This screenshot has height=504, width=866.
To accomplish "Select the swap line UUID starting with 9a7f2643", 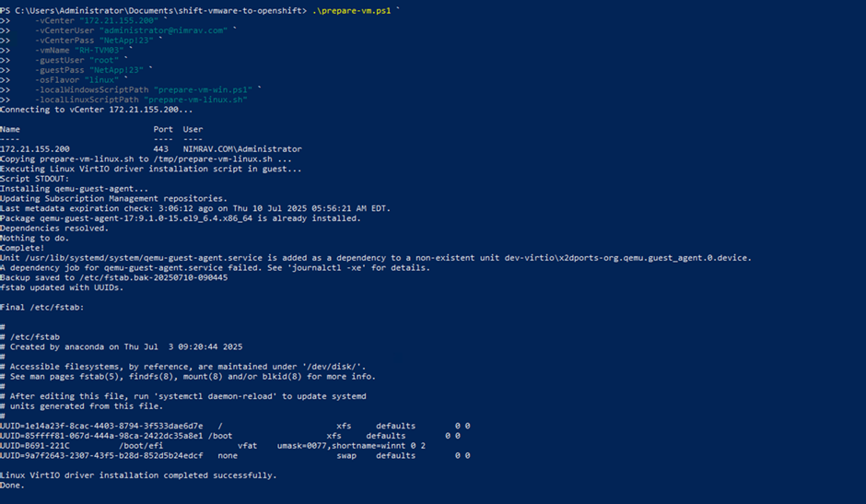I will pos(101,455).
